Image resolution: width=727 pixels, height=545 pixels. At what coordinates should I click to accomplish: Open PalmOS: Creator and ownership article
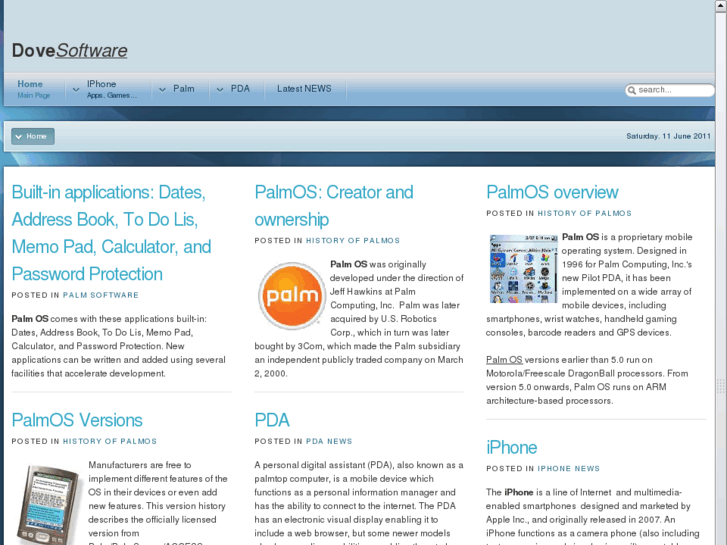tap(334, 205)
